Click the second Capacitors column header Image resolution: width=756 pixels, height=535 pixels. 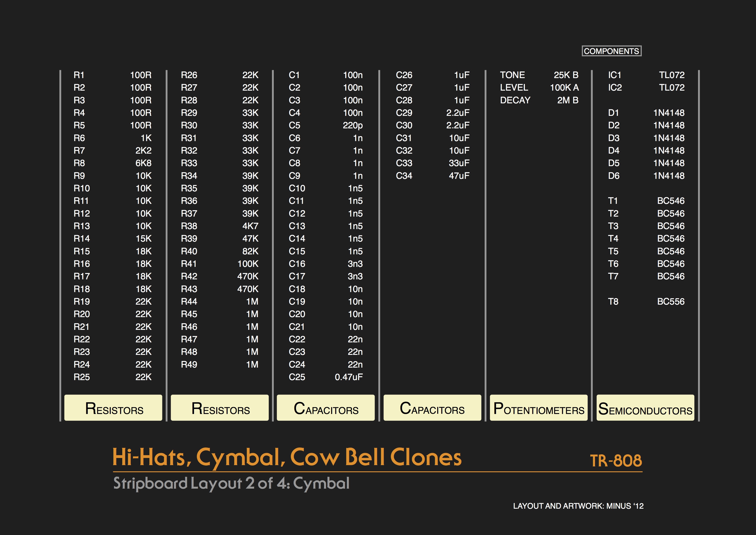point(432,408)
